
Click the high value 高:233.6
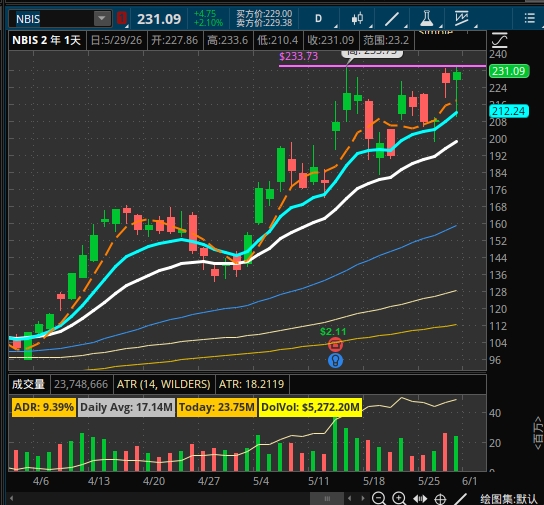pyautogui.click(x=228, y=40)
